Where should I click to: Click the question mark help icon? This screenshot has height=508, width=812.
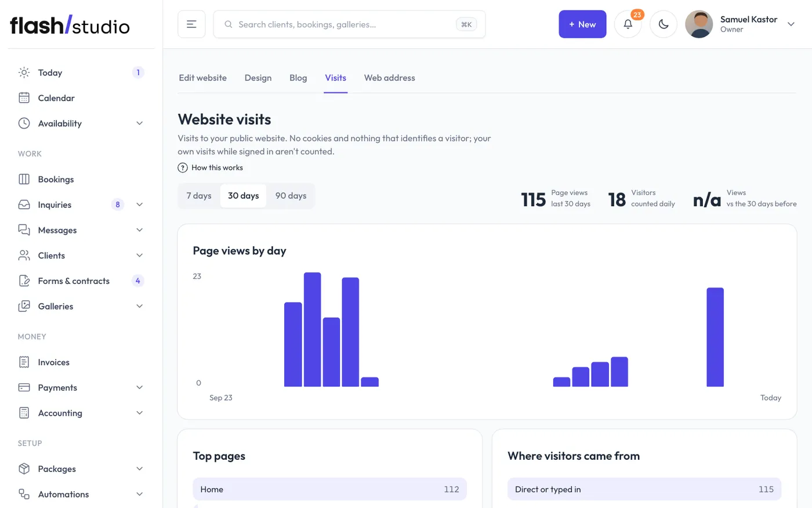[183, 168]
